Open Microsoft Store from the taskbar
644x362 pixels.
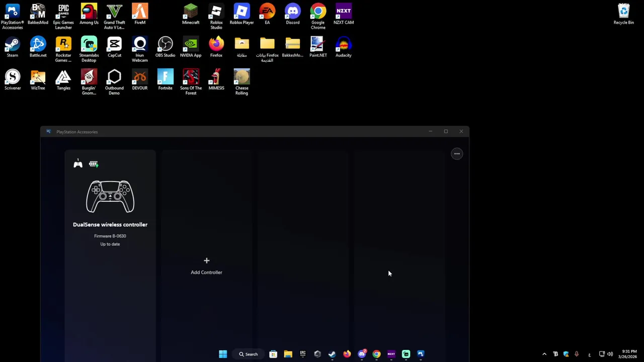point(273,354)
